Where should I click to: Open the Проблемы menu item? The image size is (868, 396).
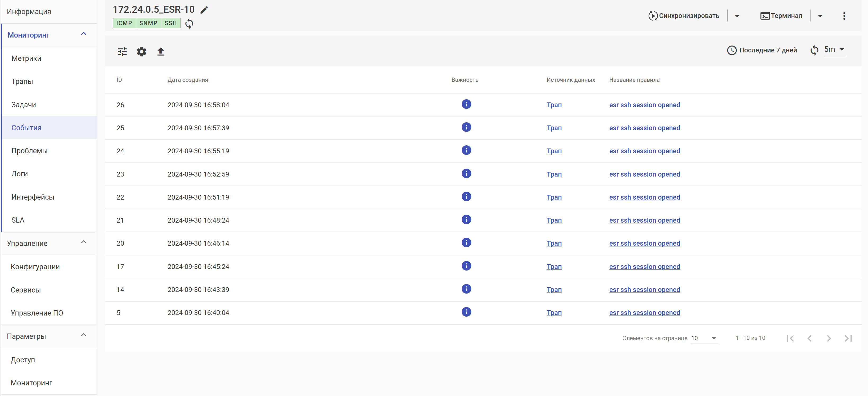pyautogui.click(x=29, y=151)
